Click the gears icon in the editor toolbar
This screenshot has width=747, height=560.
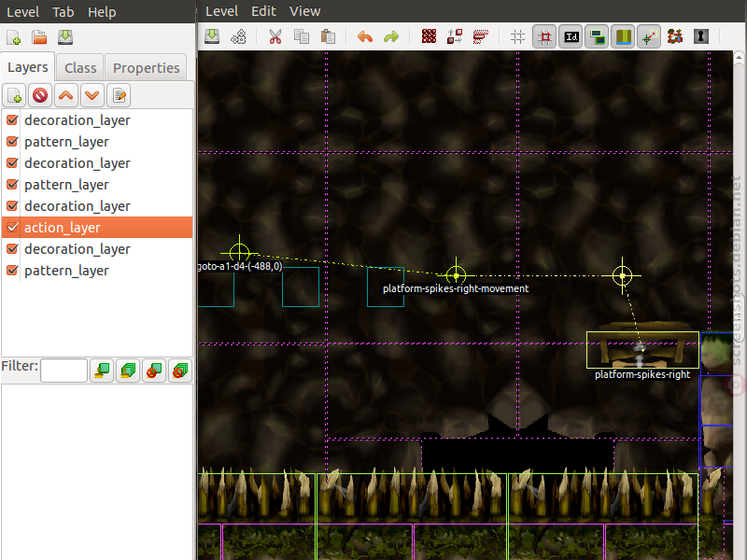238,36
